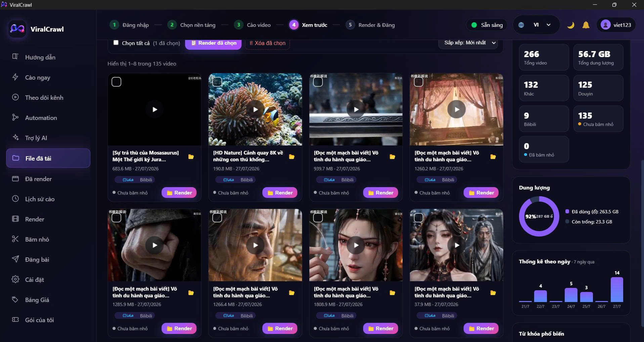Click folder icon on the 1260.2 MB video
This screenshot has width=644, height=342.
(493, 157)
